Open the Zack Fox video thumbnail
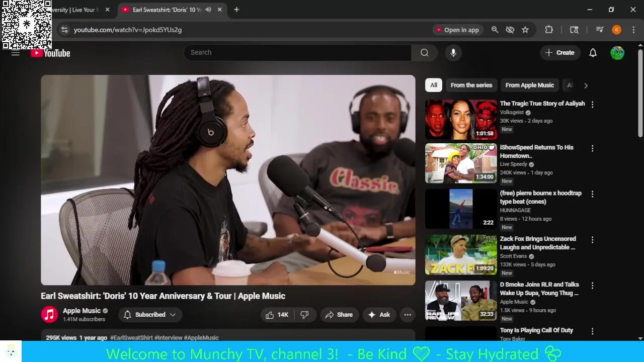This screenshot has width=644, height=362. pyautogui.click(x=461, y=255)
